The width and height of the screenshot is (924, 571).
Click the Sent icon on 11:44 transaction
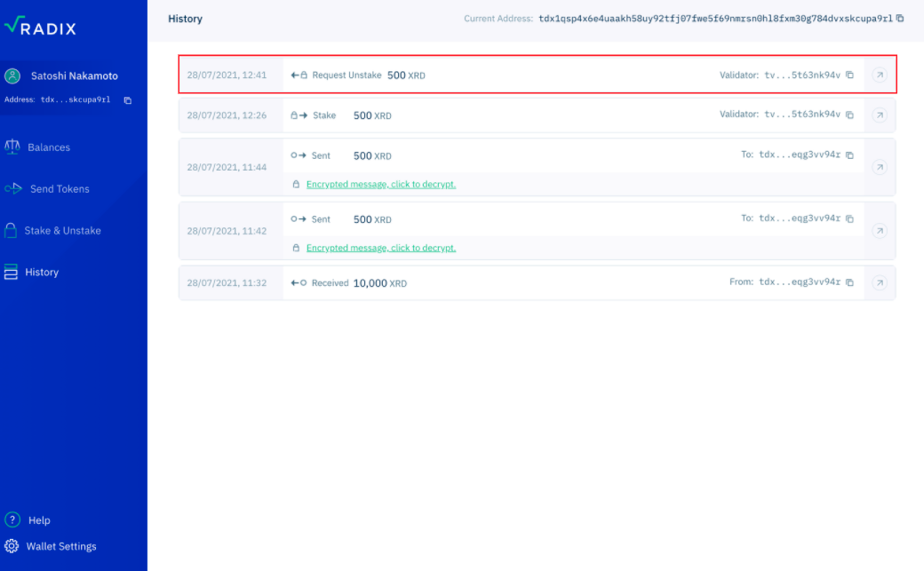(299, 155)
